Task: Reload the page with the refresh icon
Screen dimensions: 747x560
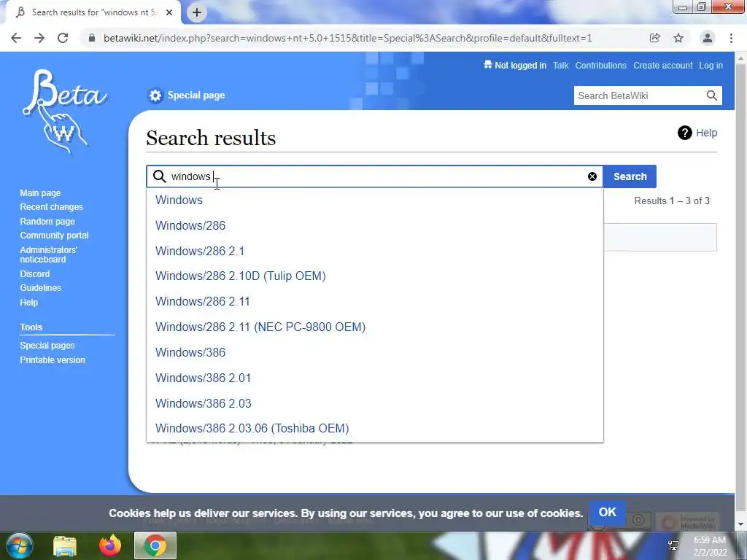Action: coord(63,38)
